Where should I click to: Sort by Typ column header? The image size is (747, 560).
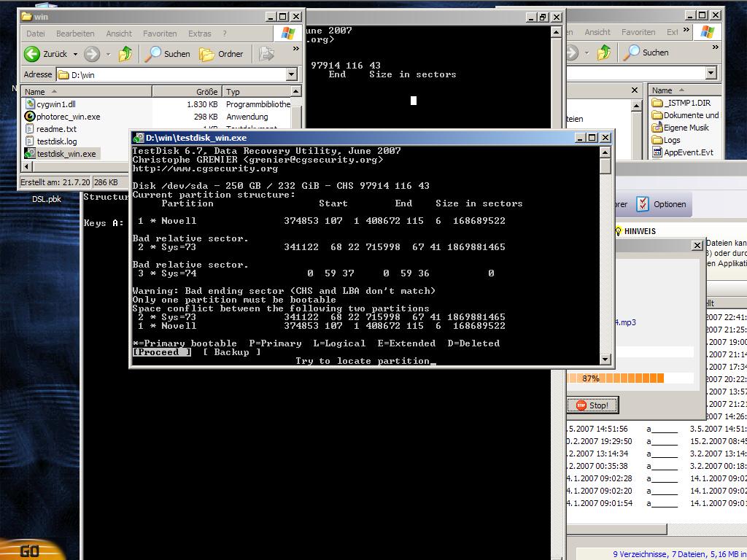[257, 91]
